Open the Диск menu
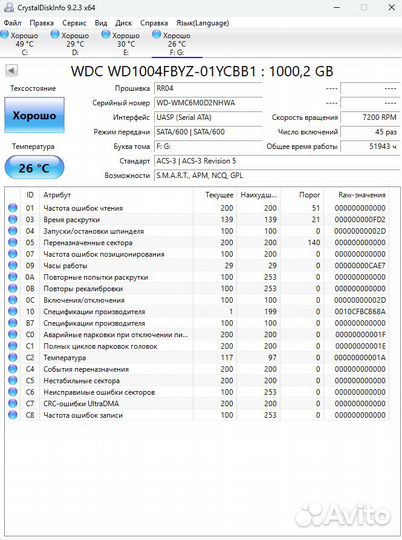 click(x=123, y=23)
